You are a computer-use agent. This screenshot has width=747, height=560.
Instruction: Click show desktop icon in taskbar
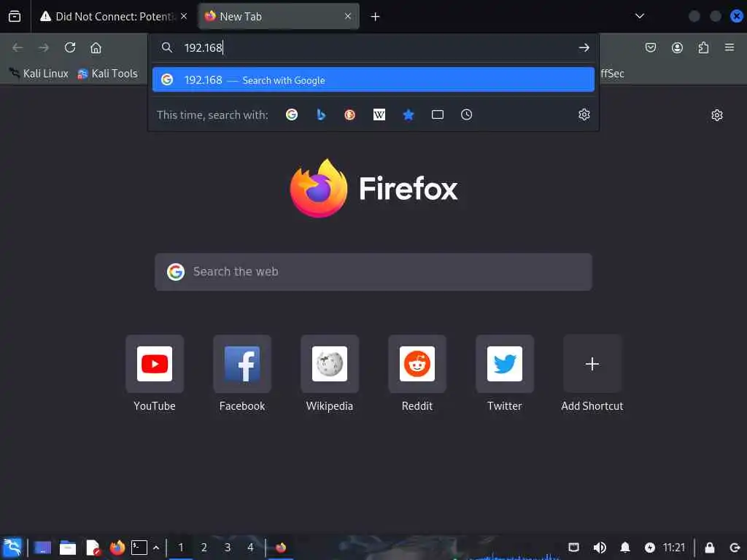tap(42, 548)
